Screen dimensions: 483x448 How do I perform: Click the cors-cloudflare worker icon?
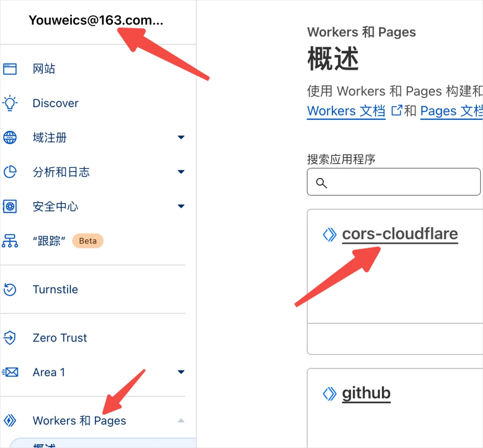[330, 234]
